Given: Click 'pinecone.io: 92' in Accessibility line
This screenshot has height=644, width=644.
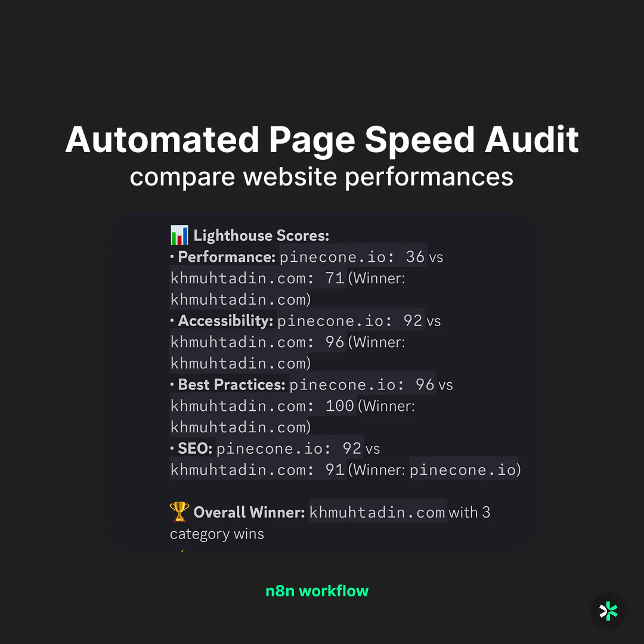Looking at the screenshot, I should (x=350, y=321).
